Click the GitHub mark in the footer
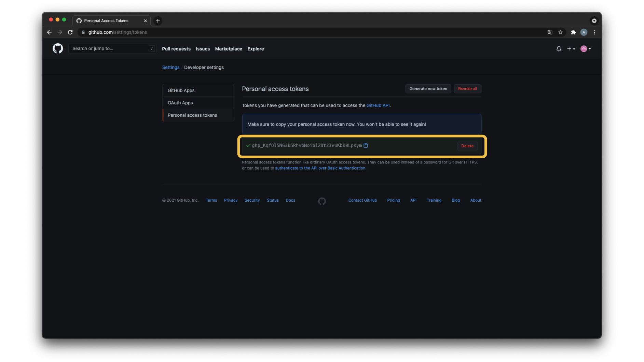Viewport: 644px width, 362px height. coord(322,201)
